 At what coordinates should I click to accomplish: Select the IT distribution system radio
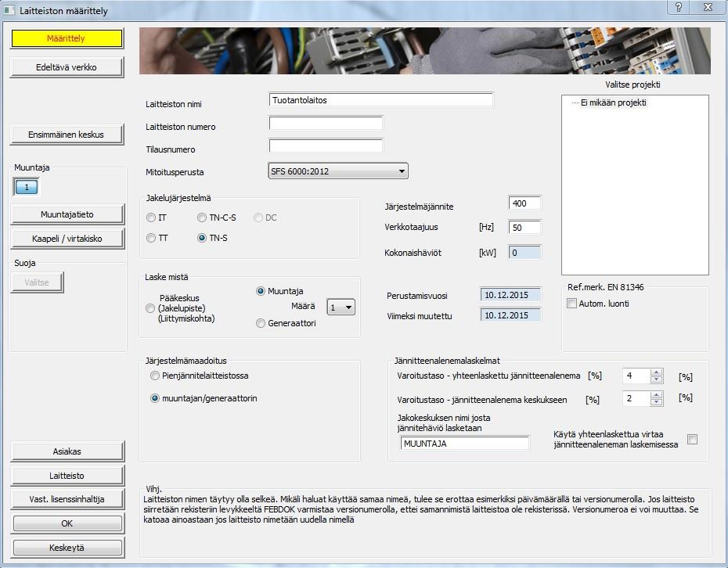click(151, 217)
